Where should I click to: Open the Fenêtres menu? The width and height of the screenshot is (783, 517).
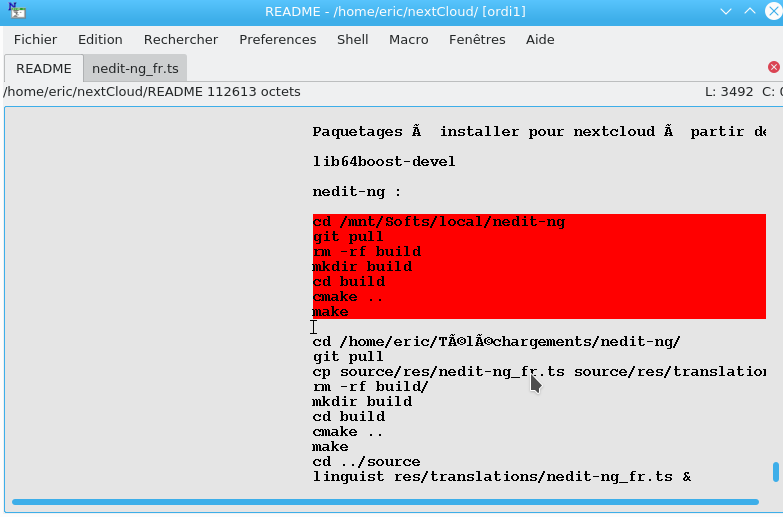(477, 39)
